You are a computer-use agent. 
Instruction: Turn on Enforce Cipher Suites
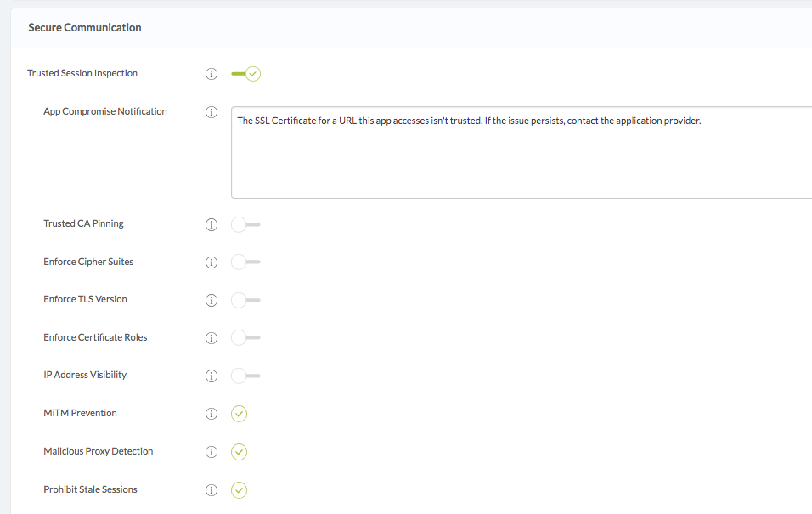tap(244, 262)
